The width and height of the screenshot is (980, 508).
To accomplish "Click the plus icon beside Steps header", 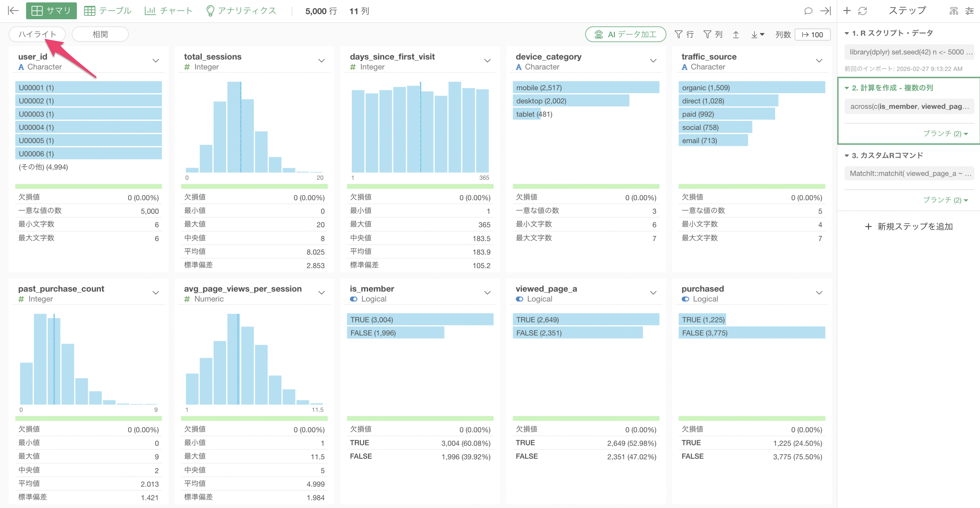I will [847, 11].
